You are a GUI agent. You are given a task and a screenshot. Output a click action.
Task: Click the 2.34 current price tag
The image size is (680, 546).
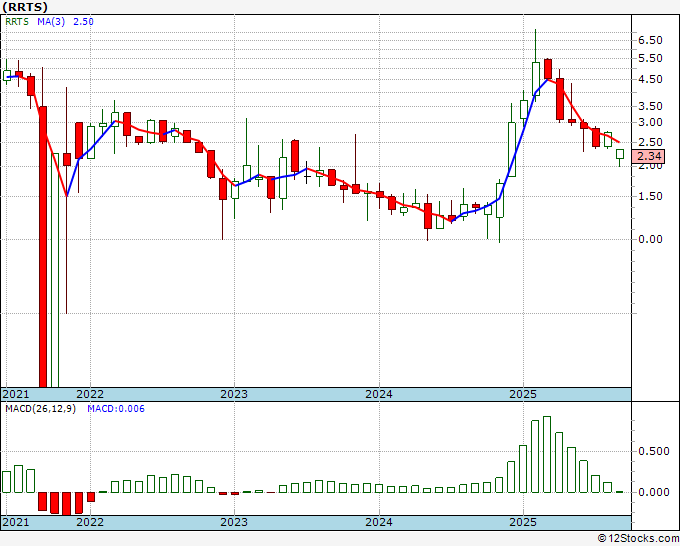click(649, 155)
